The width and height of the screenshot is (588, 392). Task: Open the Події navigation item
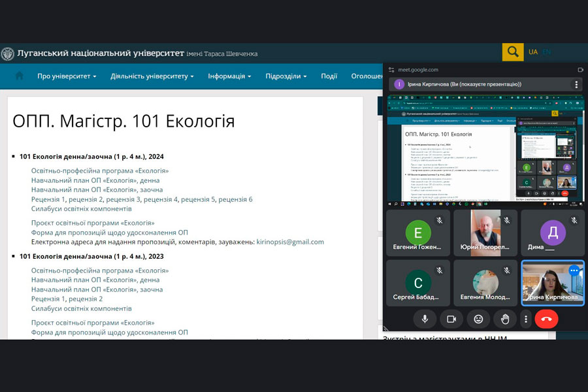click(x=329, y=76)
